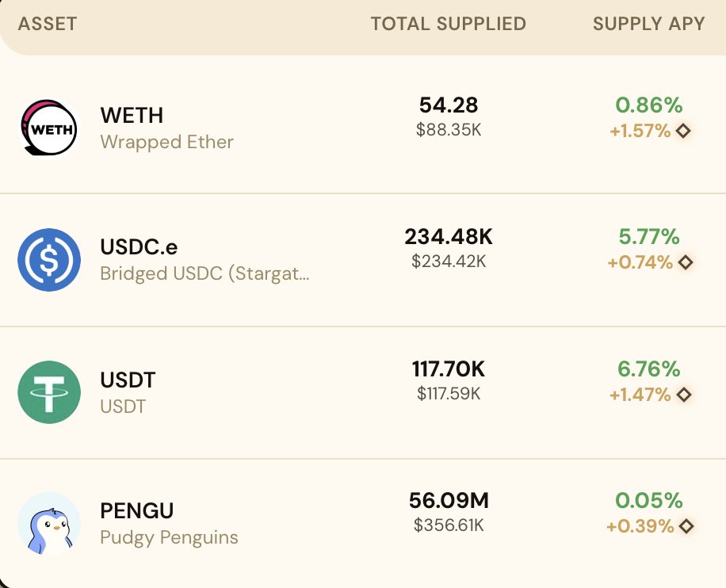The width and height of the screenshot is (726, 588).
Task: Click the USDC.e dollar coin icon
Action: pos(49,260)
